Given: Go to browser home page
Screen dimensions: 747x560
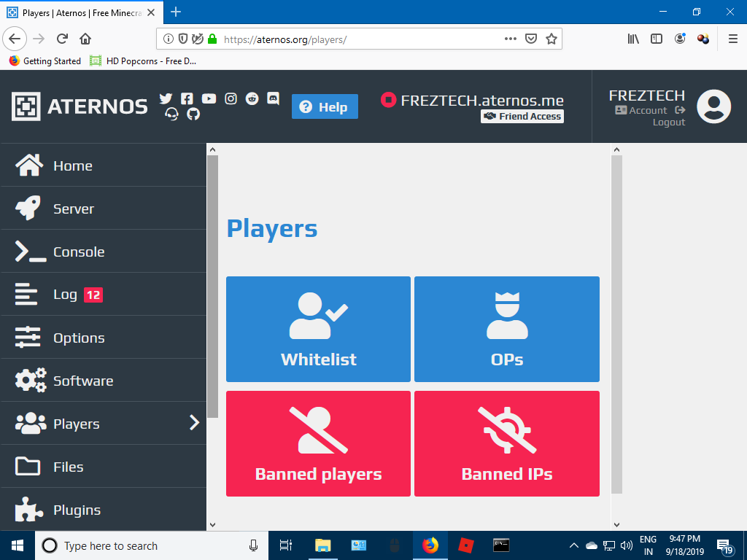Looking at the screenshot, I should tap(85, 39).
